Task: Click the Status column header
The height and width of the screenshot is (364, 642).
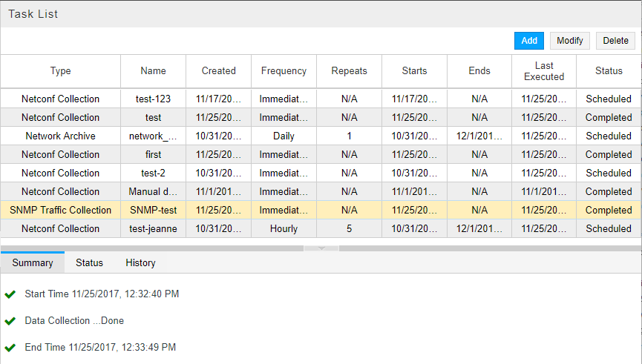Action: (609, 71)
